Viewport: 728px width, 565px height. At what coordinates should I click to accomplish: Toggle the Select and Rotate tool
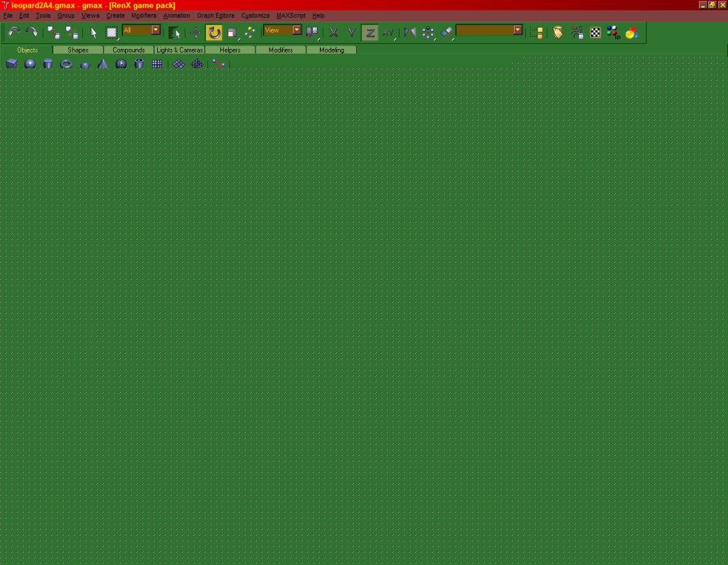click(x=214, y=33)
